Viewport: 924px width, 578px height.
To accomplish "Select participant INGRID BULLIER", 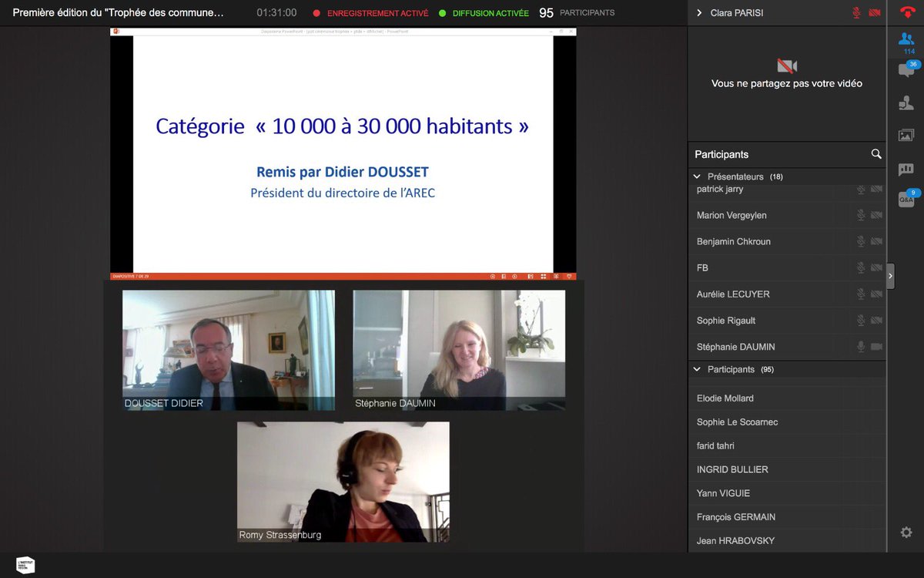I will 787,469.
